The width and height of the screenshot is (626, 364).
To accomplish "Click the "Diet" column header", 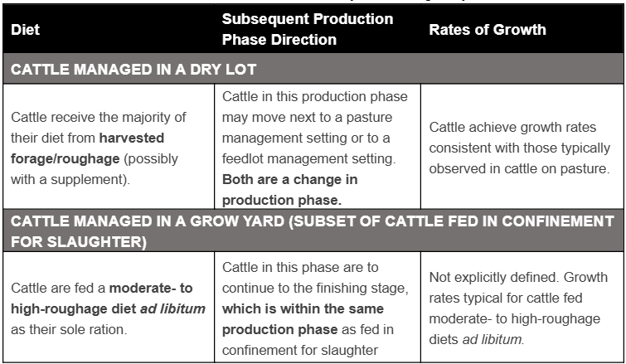I will 24,30.
